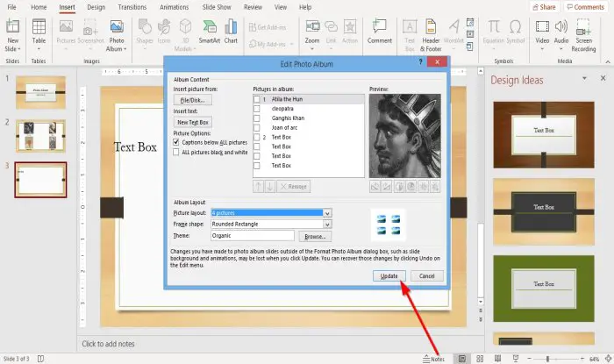Switch to Slide Sorter view in status bar
Screen dimensions: 614x364
pyautogui.click(x=480, y=359)
